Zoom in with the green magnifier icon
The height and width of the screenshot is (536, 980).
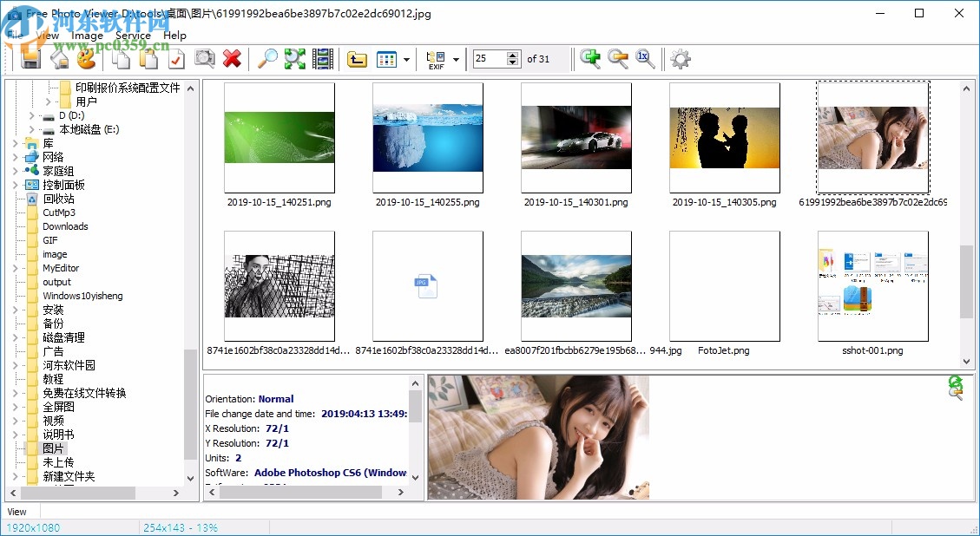click(x=590, y=58)
